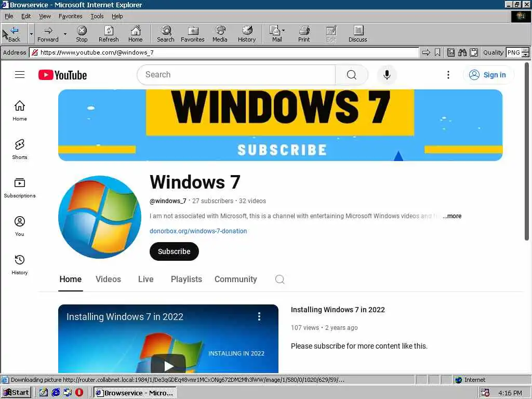532x399 pixels.
Task: Expand the Mail dropdown arrow
Action: click(283, 31)
